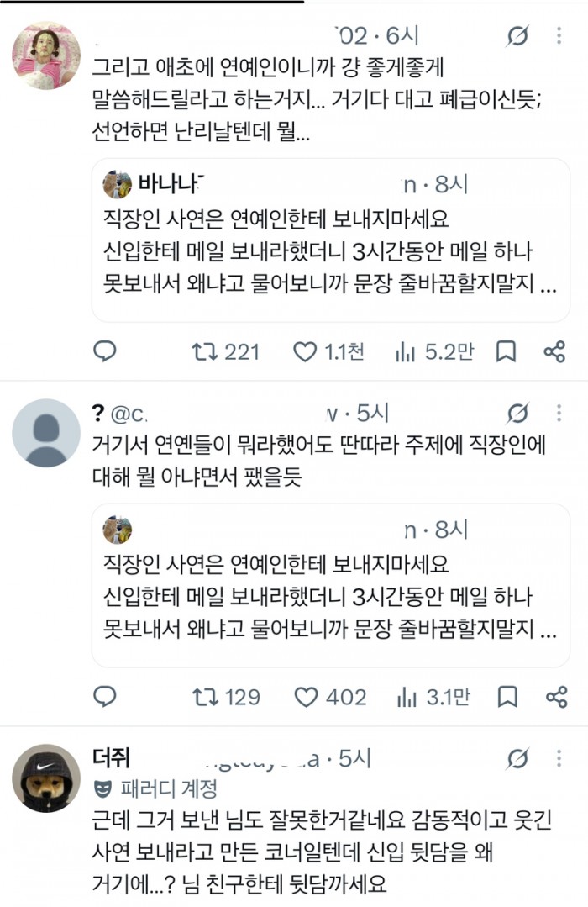Image resolution: width=588 pixels, height=907 pixels.
Task: Share the first tweet
Action: (554, 351)
